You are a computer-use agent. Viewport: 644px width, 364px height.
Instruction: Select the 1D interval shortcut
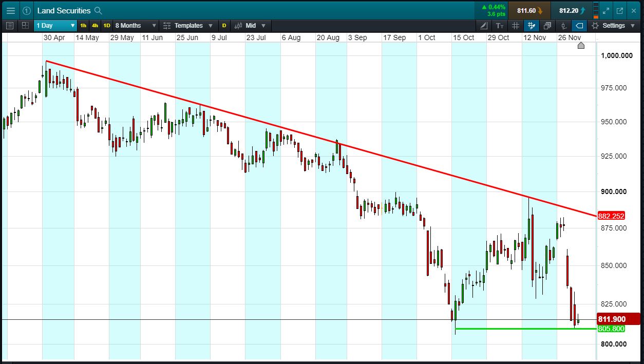107,25
